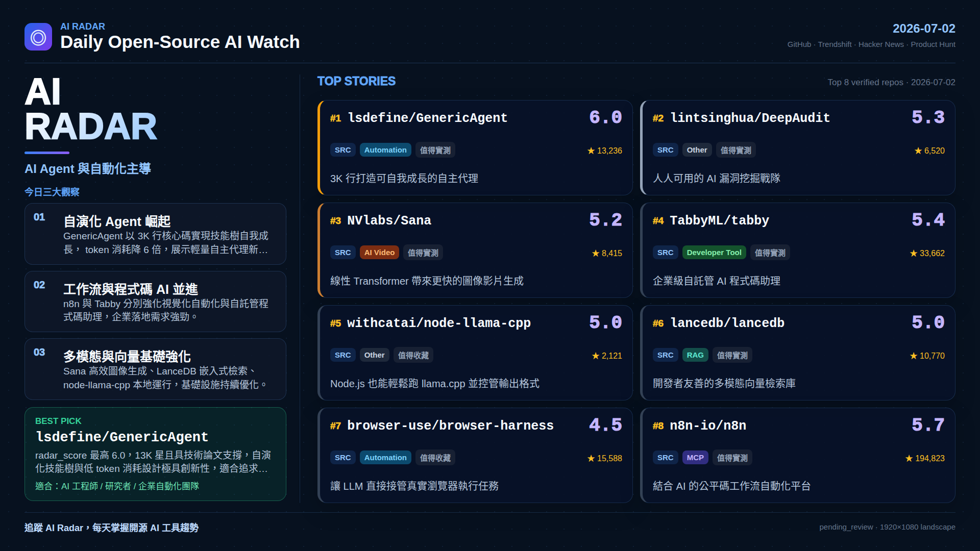Click the AI Radar logo icon
Viewport: 980px width, 551px height.
38,37
